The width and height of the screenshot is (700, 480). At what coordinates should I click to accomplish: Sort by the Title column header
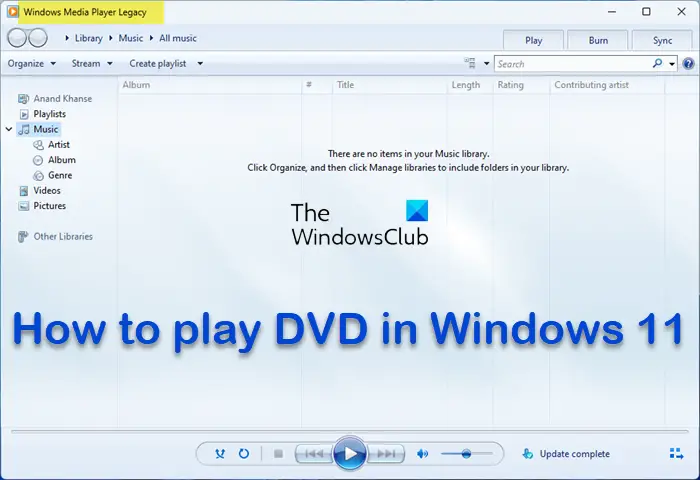(390, 85)
